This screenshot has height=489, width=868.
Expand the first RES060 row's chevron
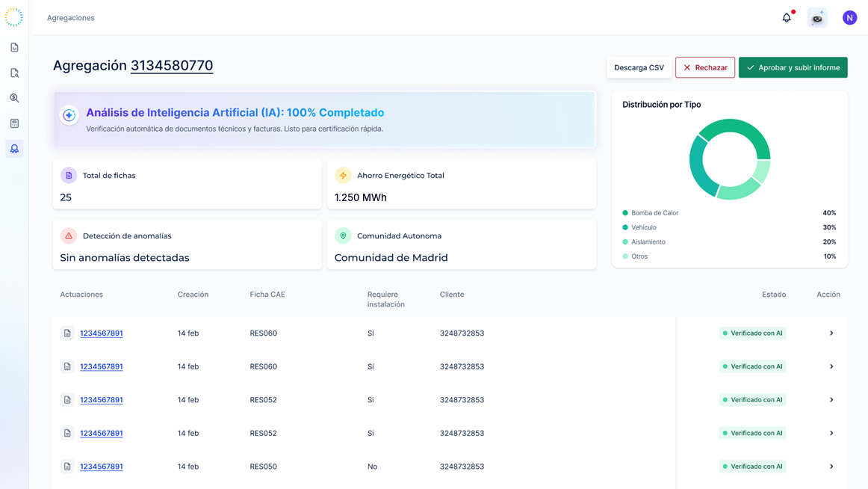pyautogui.click(x=831, y=333)
